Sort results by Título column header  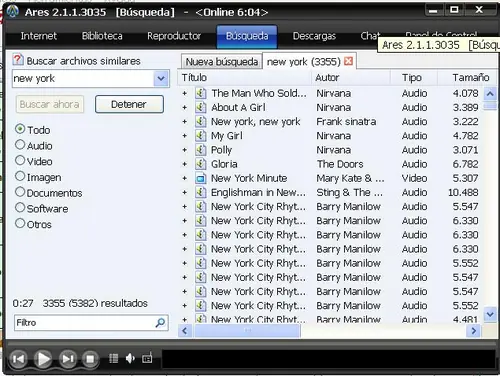pyautogui.click(x=244, y=78)
